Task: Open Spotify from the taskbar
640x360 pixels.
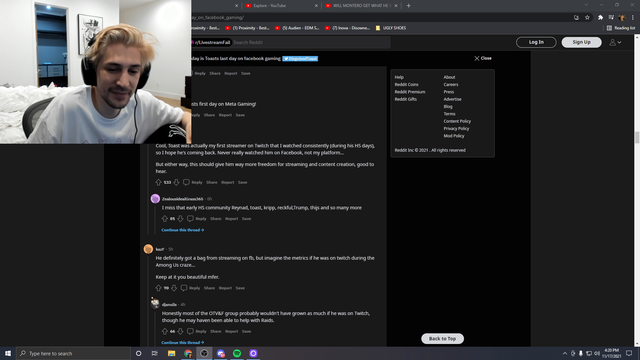Action: click(237, 353)
